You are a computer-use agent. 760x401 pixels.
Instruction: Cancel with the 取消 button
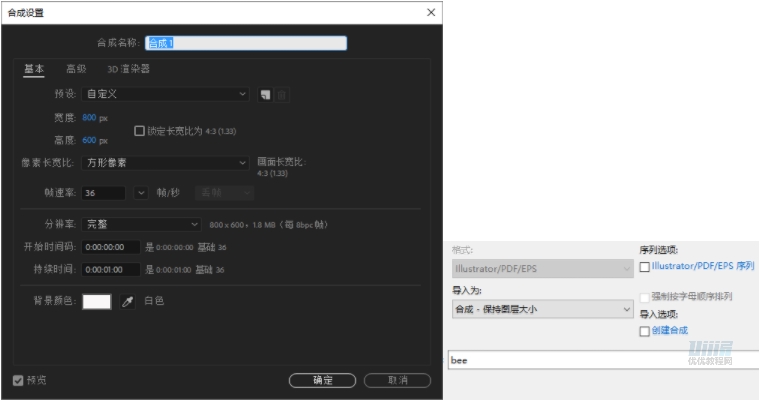coord(397,381)
